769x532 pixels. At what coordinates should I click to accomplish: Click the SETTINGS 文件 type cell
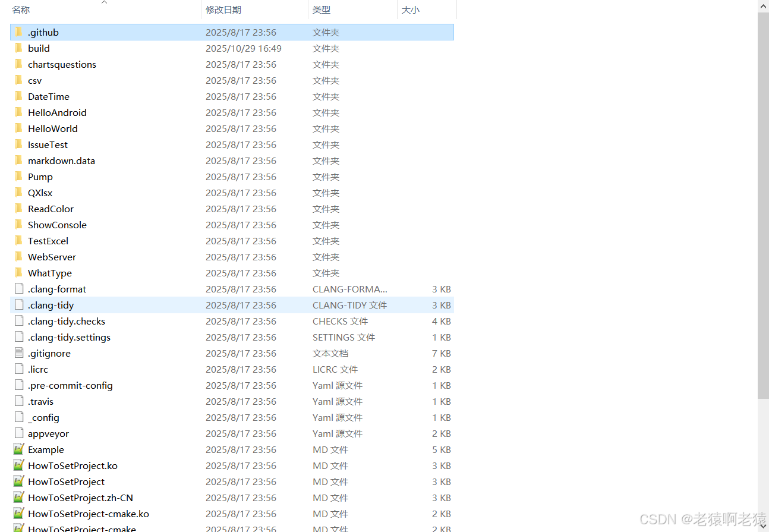click(x=344, y=337)
